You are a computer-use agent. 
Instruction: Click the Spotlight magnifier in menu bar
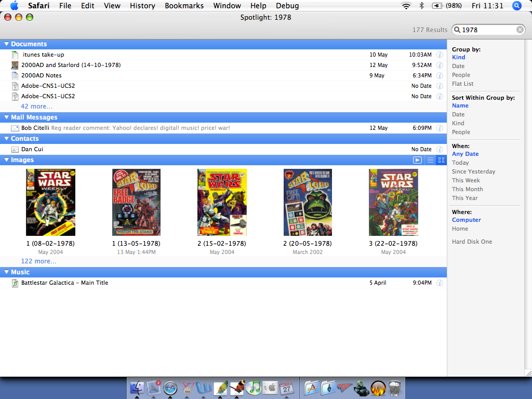click(517, 5)
